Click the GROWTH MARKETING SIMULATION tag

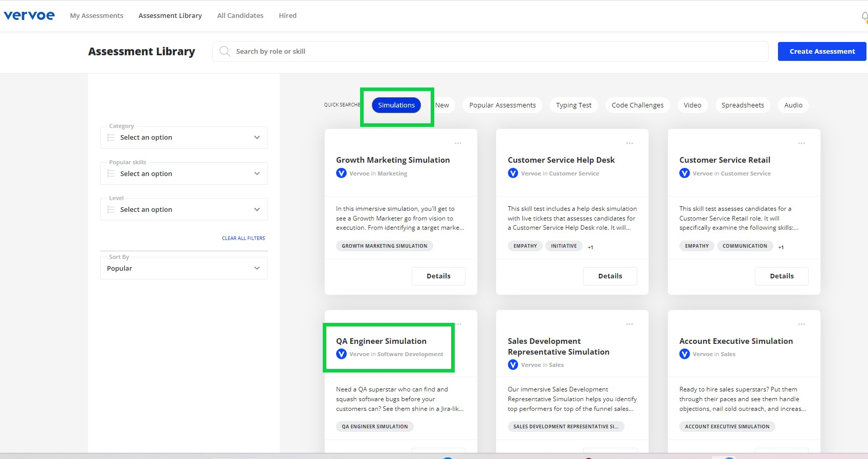pyautogui.click(x=385, y=246)
